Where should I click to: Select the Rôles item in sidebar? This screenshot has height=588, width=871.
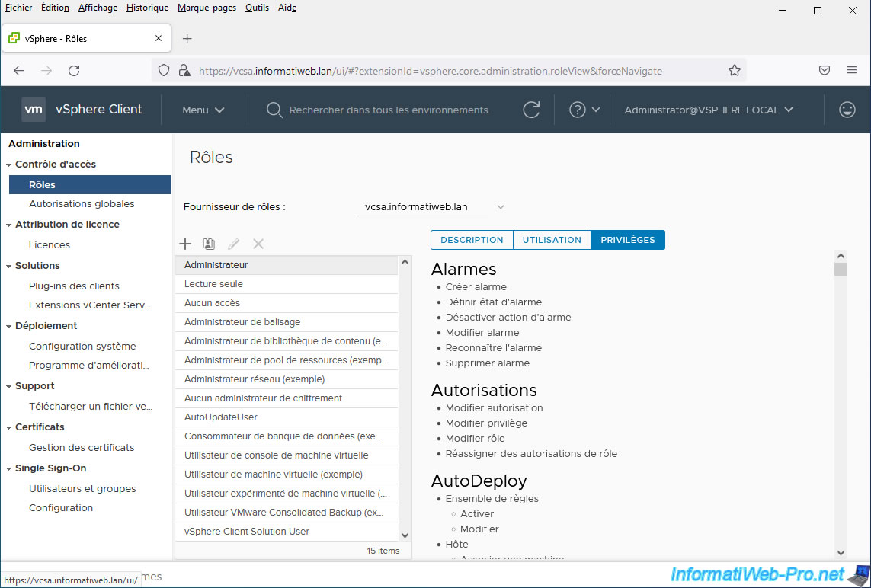90,185
